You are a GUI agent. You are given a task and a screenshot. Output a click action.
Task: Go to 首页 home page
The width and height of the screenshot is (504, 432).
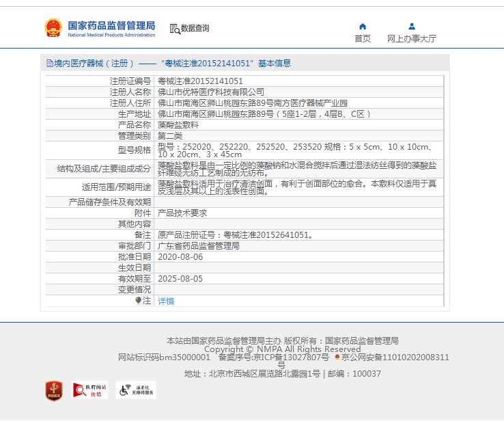pos(363,38)
